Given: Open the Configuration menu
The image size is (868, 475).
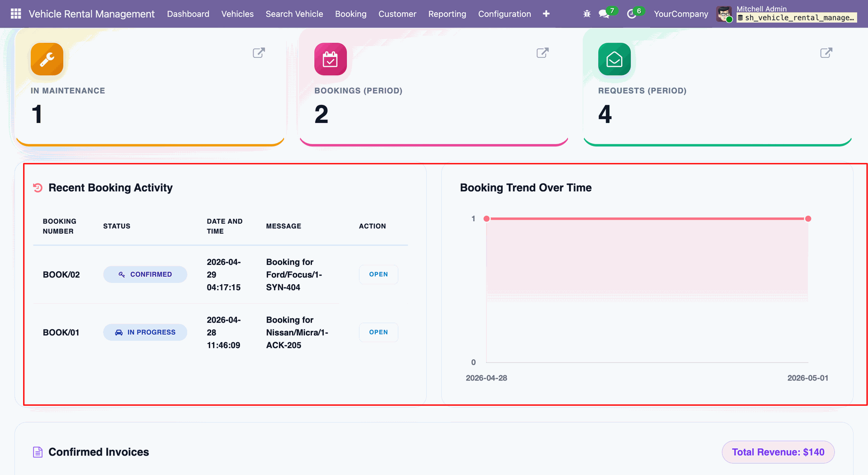Looking at the screenshot, I should 505,14.
